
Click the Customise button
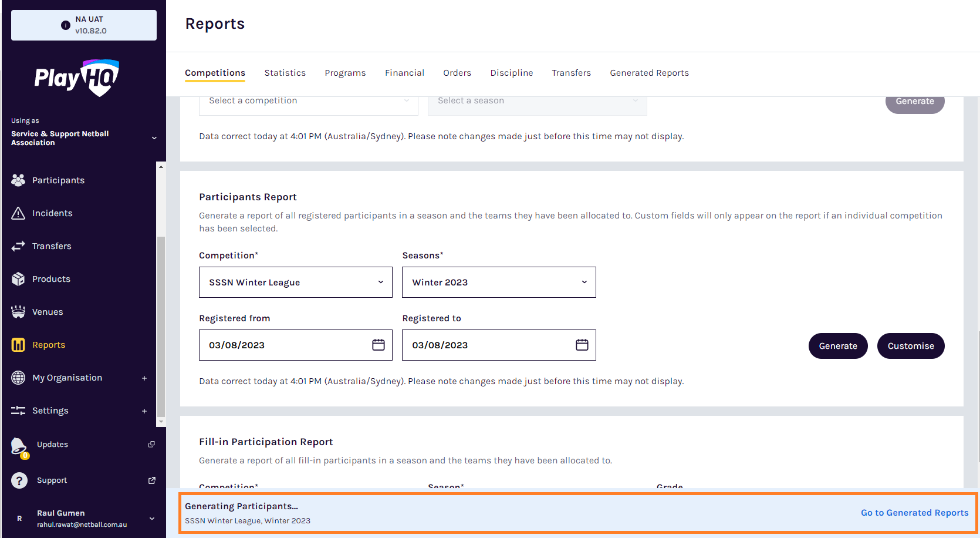(x=911, y=346)
